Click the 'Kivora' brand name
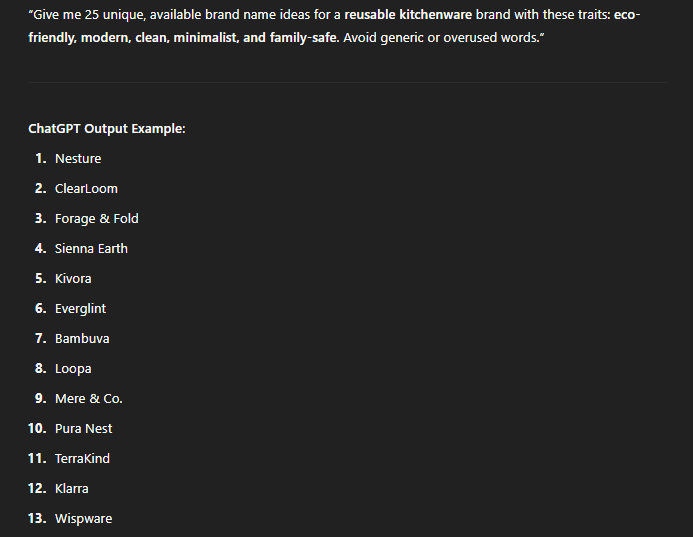693x537 pixels. 73,279
